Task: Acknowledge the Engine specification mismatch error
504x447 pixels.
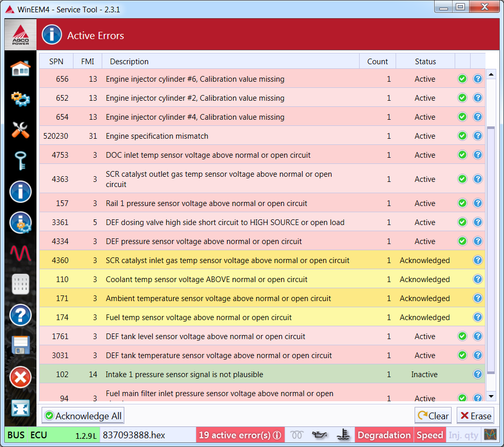Action: coord(462,136)
